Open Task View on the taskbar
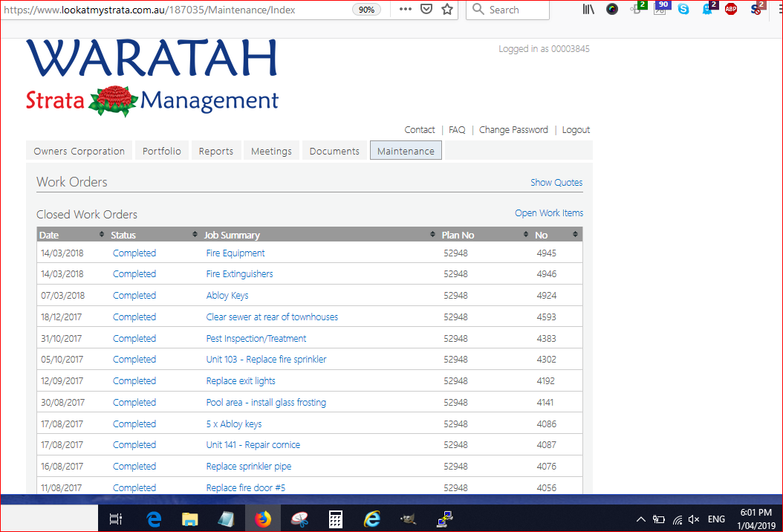The image size is (783, 532). (116, 519)
